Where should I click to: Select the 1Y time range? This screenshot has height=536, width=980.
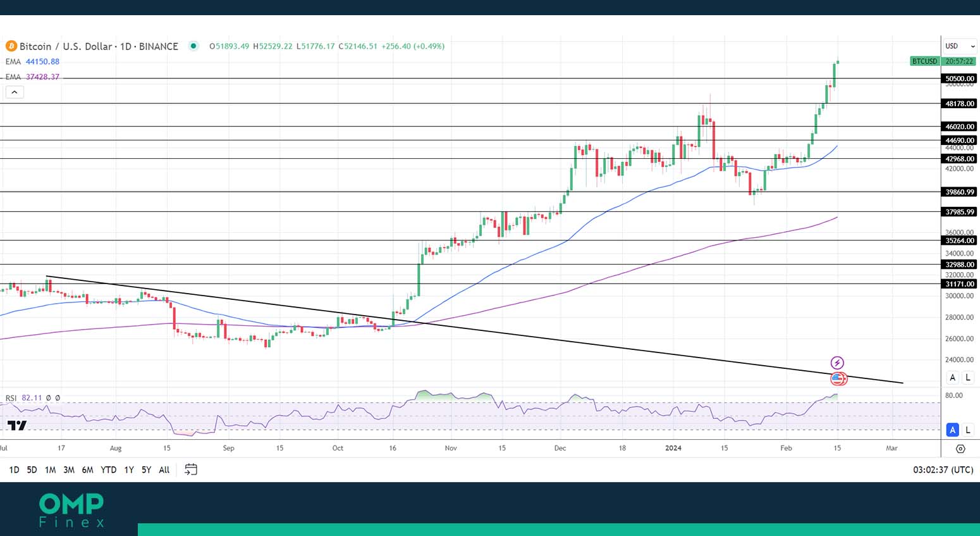pos(129,470)
